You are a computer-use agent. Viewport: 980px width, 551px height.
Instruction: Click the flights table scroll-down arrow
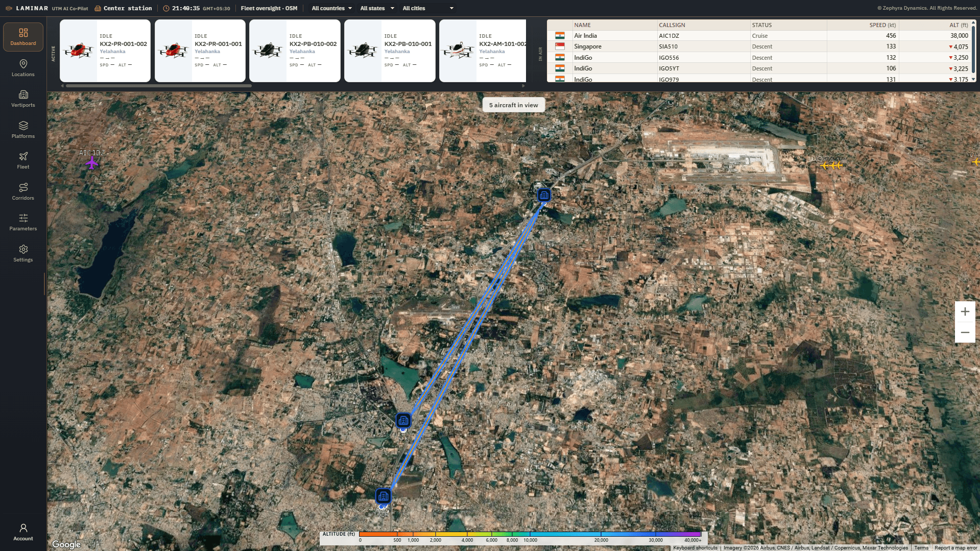[973, 79]
